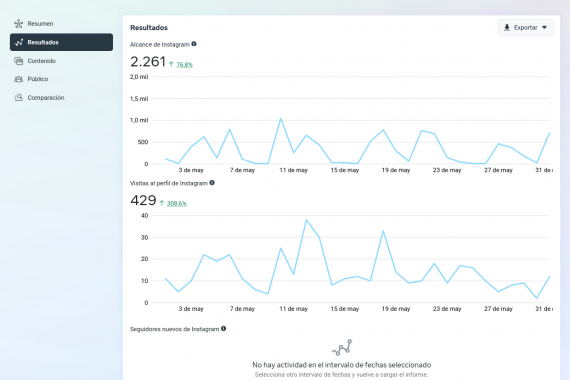Click the Resumen sidebar icon
The width and height of the screenshot is (570, 380).
click(19, 24)
